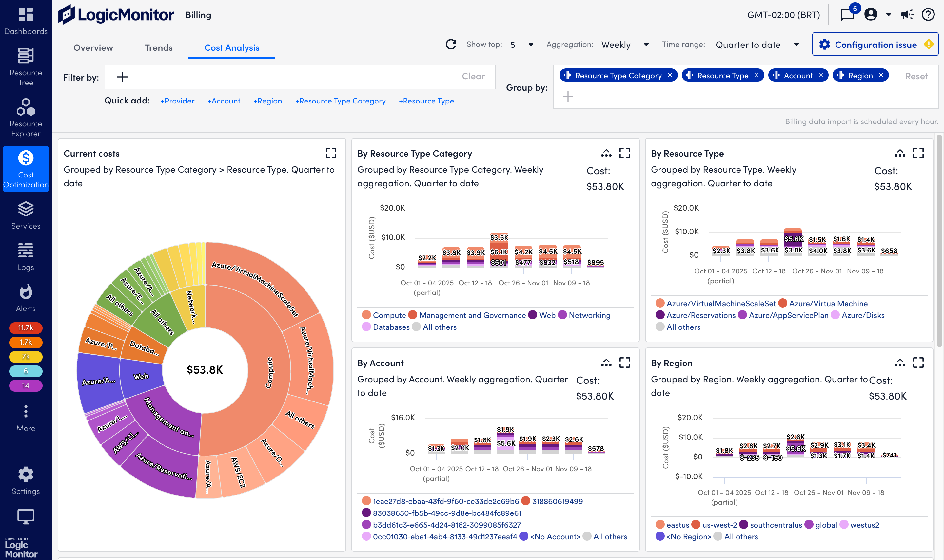This screenshot has height=560, width=944.
Task: Open the More sidebar menu
Action: 26,418
